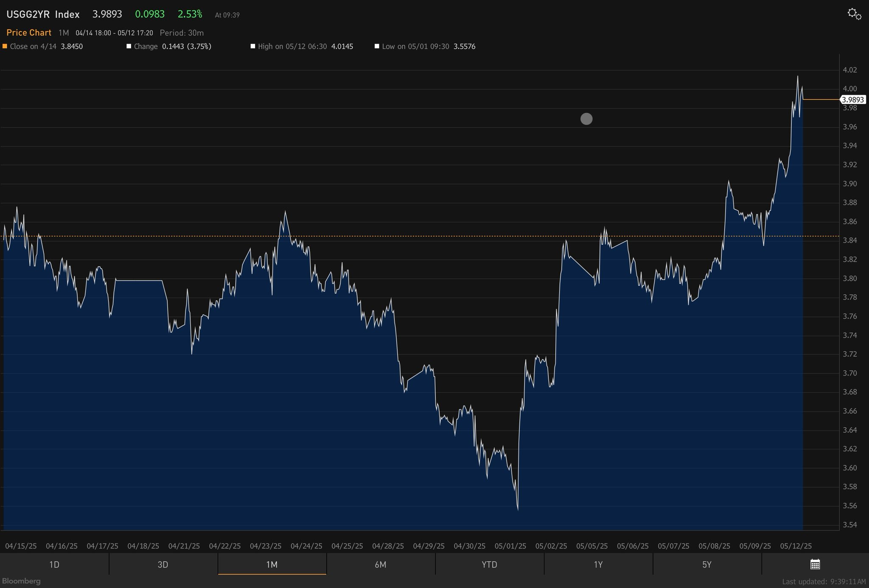Switch chart to 6M range

pos(381,565)
